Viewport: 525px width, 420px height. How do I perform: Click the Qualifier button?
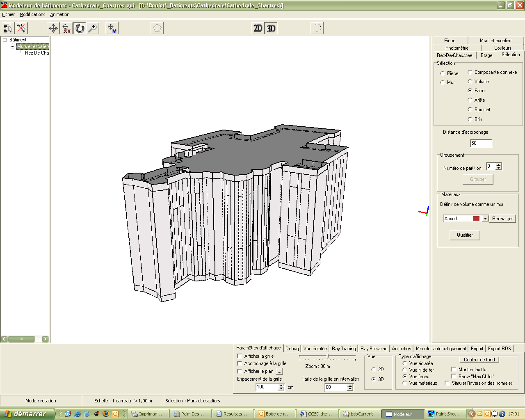tap(465, 235)
